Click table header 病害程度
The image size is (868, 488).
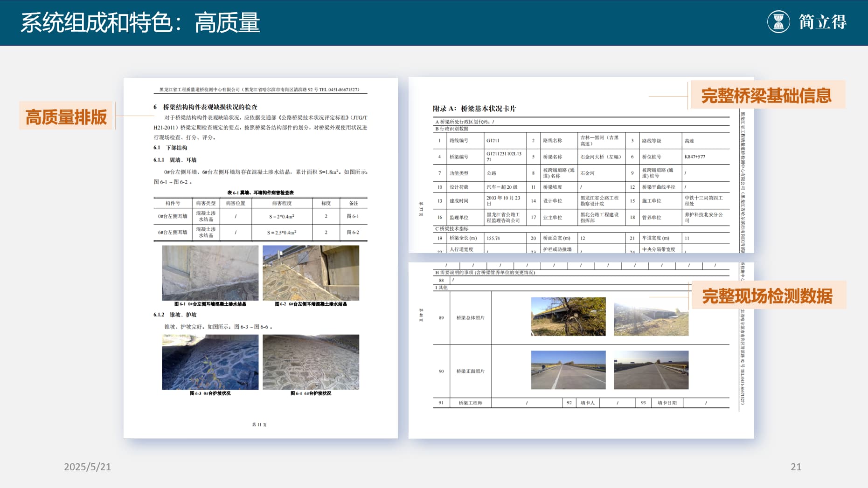click(282, 203)
